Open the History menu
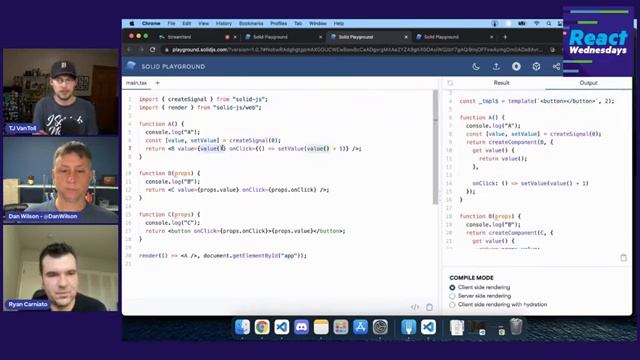 point(224,24)
